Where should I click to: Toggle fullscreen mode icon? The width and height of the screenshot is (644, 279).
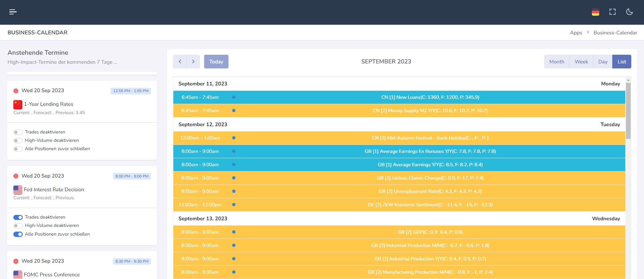[612, 12]
